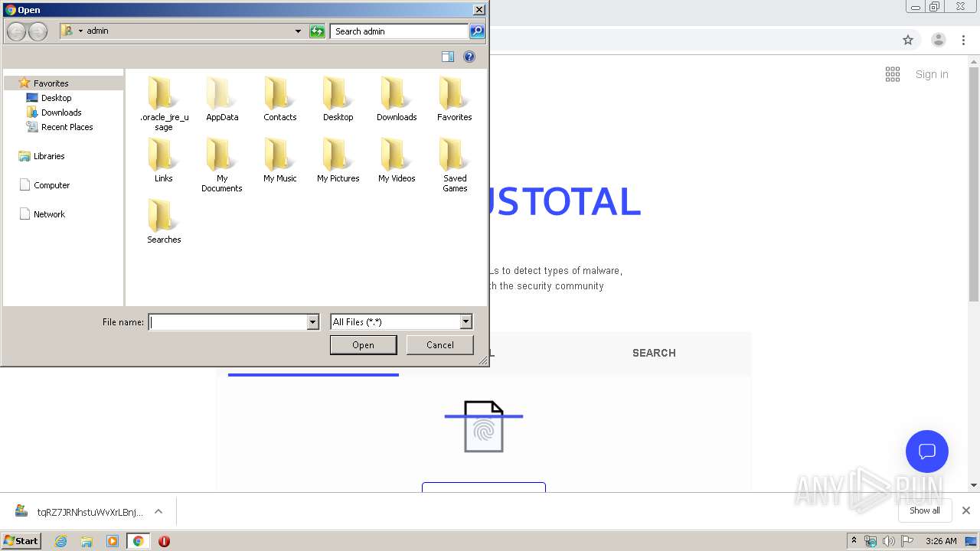Click the Cancel button
Screen dimensions: 980x551
(439, 345)
